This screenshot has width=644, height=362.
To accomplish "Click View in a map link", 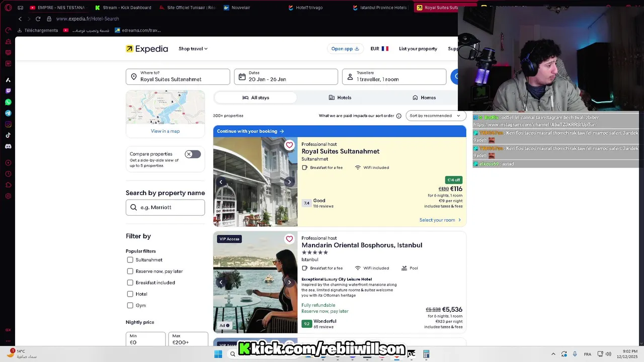I will (165, 131).
